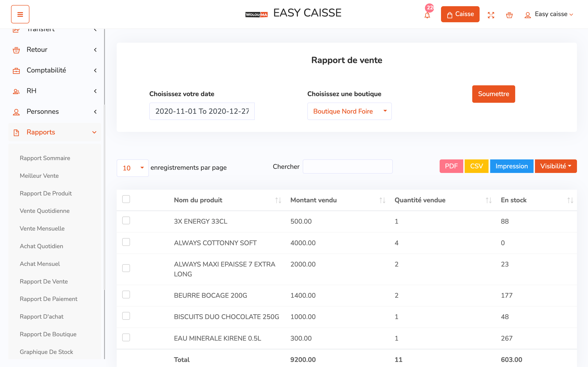Change the 10 records per page dropdown

[133, 168]
